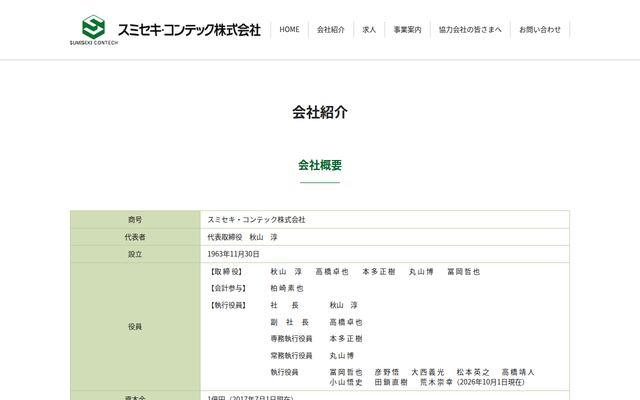640x400 pixels.
Task: Select the 商号 value スミセキ・コンテック株式会社
Action: [x=256, y=220]
